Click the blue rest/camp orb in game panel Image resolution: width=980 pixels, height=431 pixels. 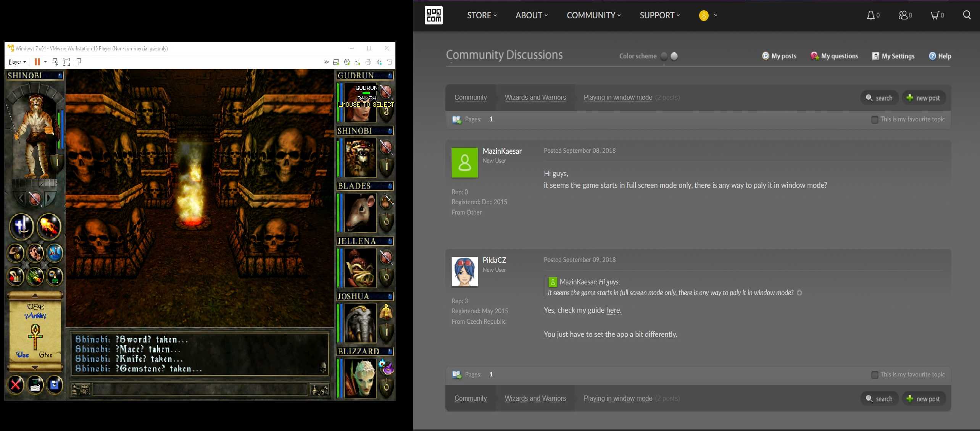click(x=55, y=253)
